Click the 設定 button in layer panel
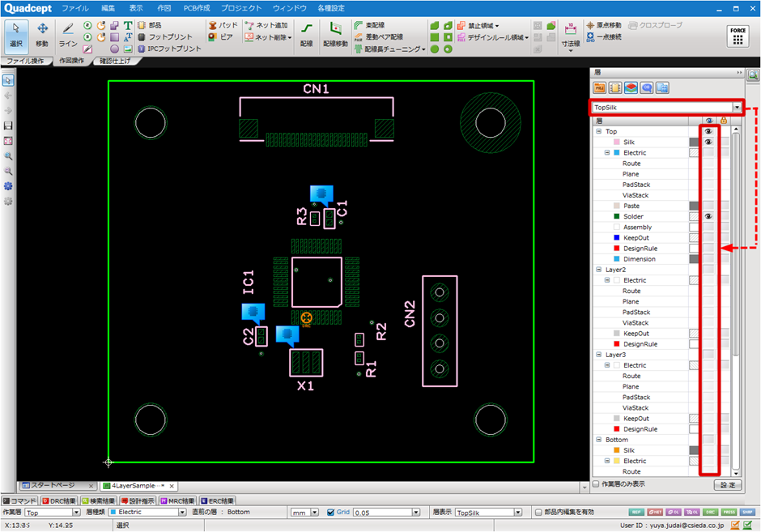This screenshot has height=532, width=761. 728,485
